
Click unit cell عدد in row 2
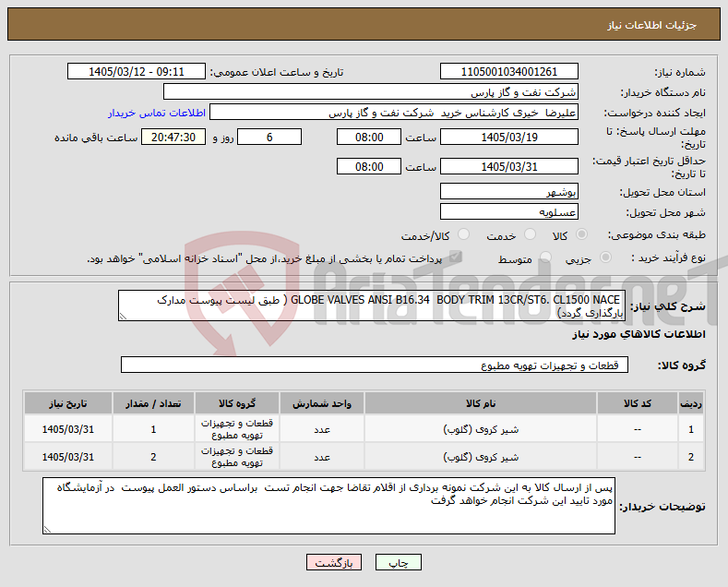tap(322, 457)
